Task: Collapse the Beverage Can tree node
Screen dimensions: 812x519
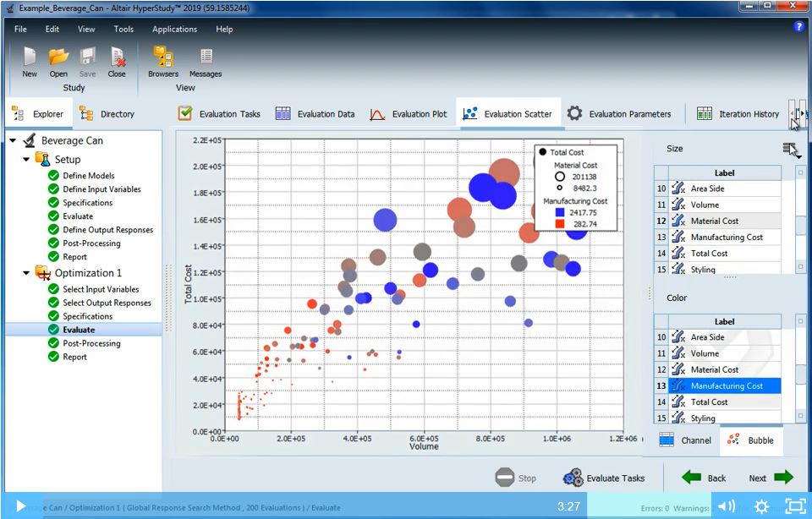Action: point(14,139)
